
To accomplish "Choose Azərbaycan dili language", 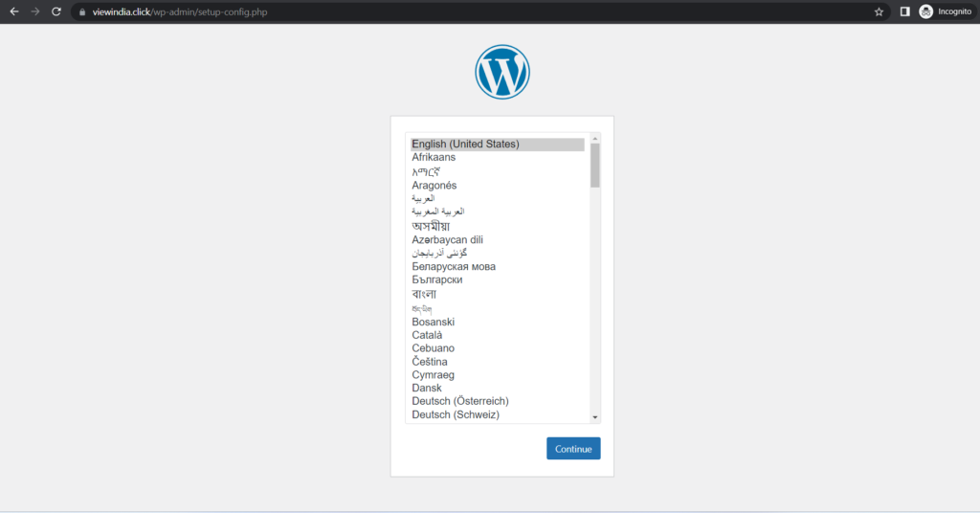I will click(498, 240).
